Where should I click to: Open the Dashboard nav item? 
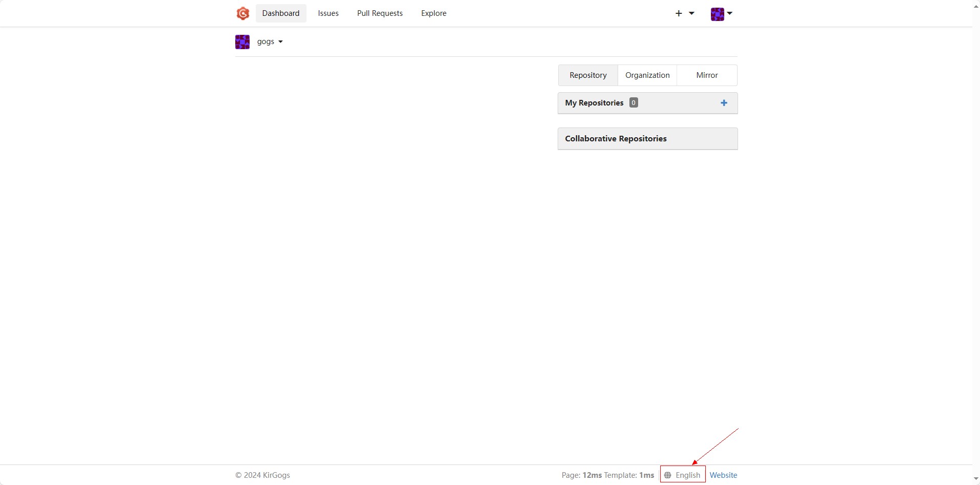coord(281,13)
